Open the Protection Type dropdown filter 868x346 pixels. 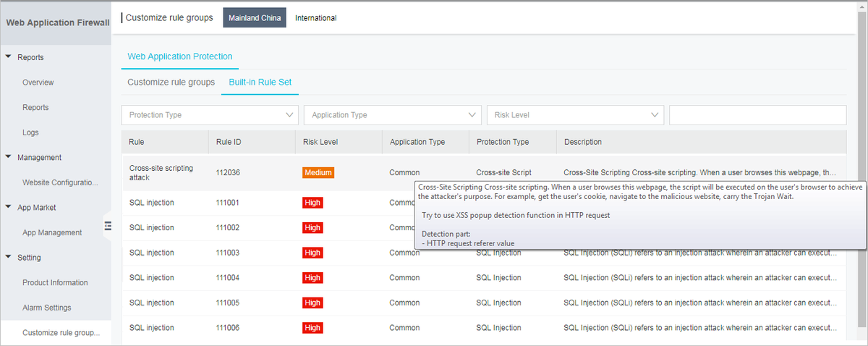pos(210,115)
